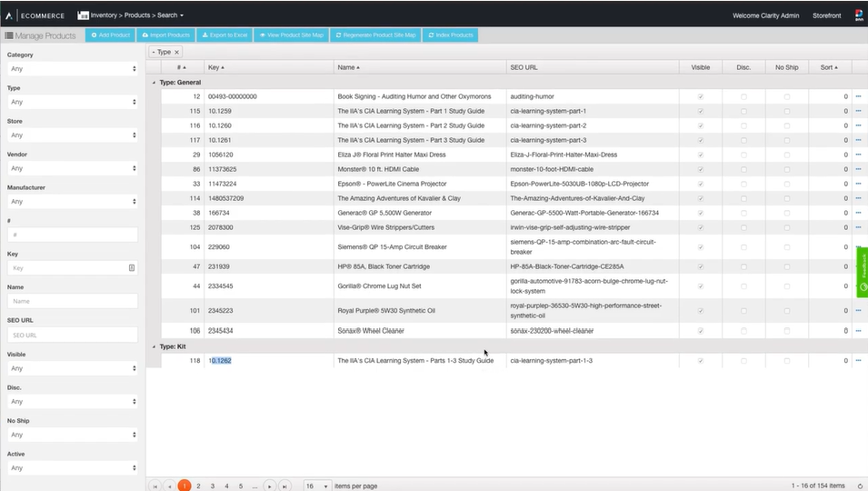Toggle Disc. checkbox for Epson PowerLite Projector

(x=743, y=184)
